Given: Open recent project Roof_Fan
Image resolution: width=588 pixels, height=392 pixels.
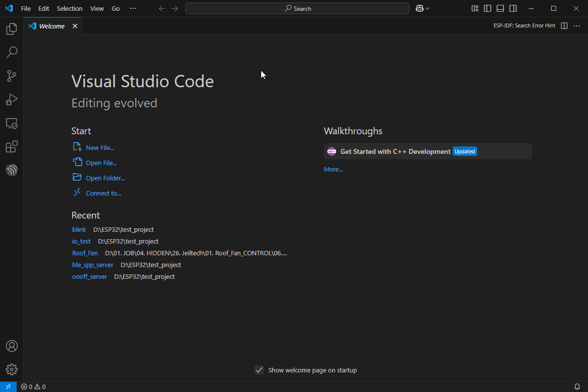Looking at the screenshot, I should (85, 253).
